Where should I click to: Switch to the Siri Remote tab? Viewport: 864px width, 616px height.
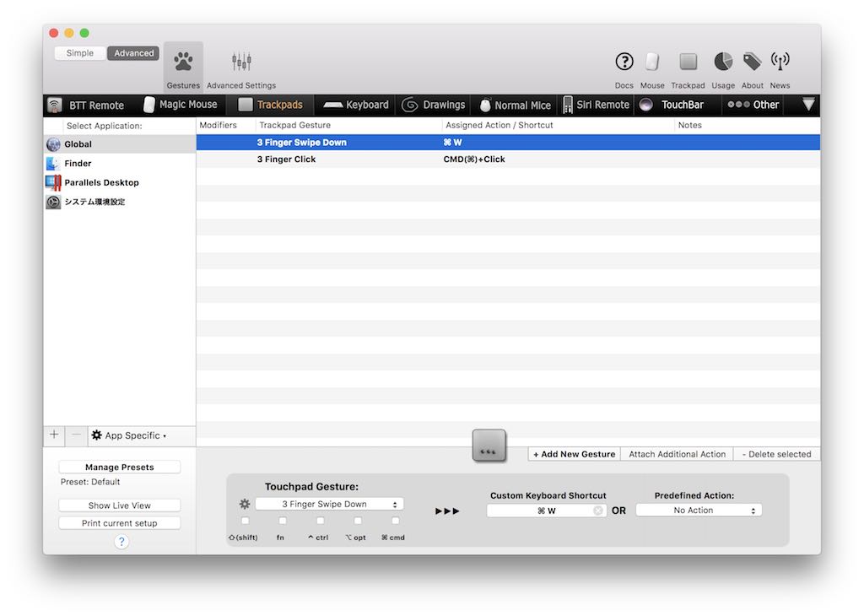coord(597,105)
